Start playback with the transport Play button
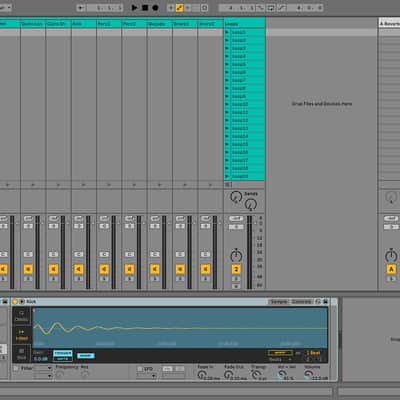Image resolution: width=400 pixels, height=400 pixels. coord(134,8)
